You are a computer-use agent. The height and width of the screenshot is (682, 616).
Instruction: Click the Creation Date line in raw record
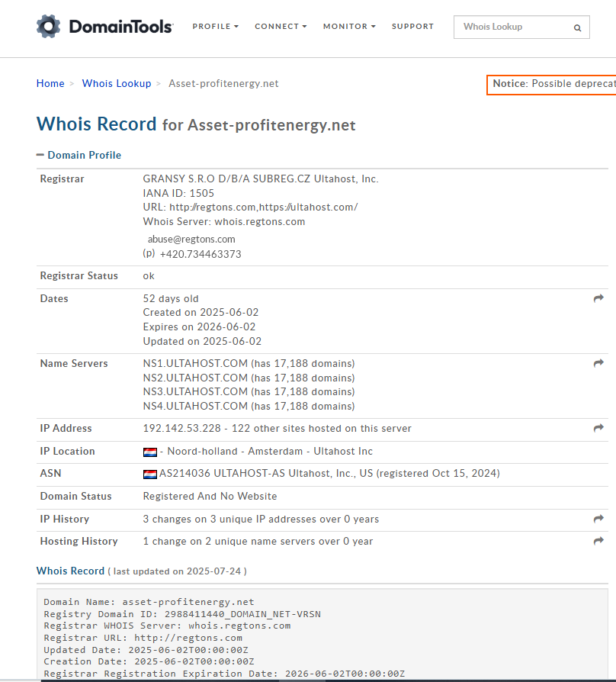click(149, 661)
